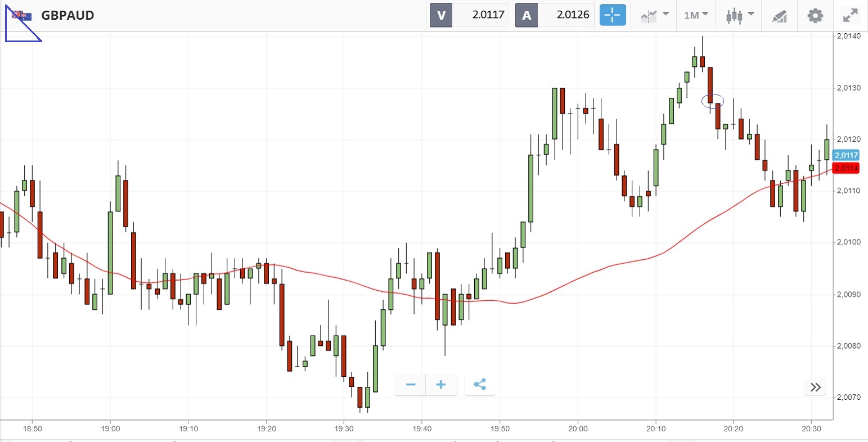The height and width of the screenshot is (442, 868).
Task: Expand chart to fullscreen
Action: tap(849, 15)
